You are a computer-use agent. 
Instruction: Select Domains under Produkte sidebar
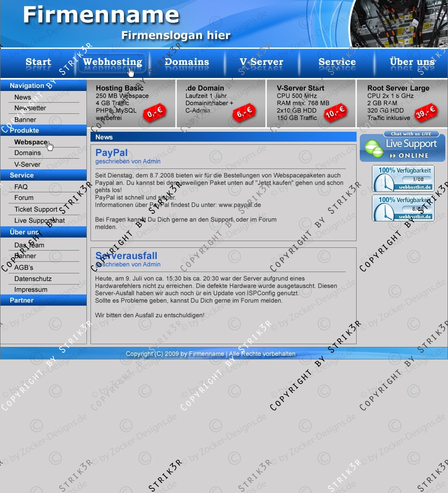pos(27,153)
